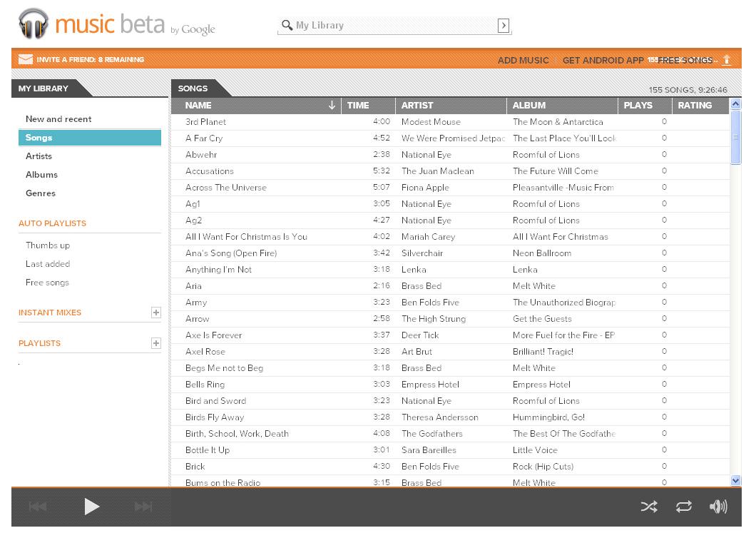Viewport: 756px width, 533px height.
Task: Select All I Want For Christmas Is You
Action: click(x=246, y=237)
